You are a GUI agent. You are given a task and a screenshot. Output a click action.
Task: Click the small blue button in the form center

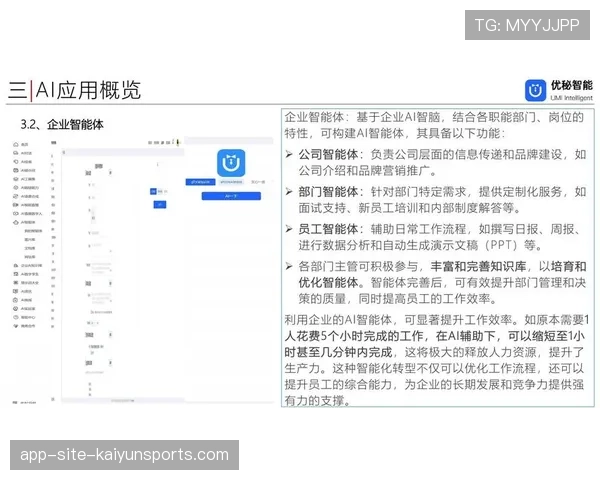coord(160,205)
